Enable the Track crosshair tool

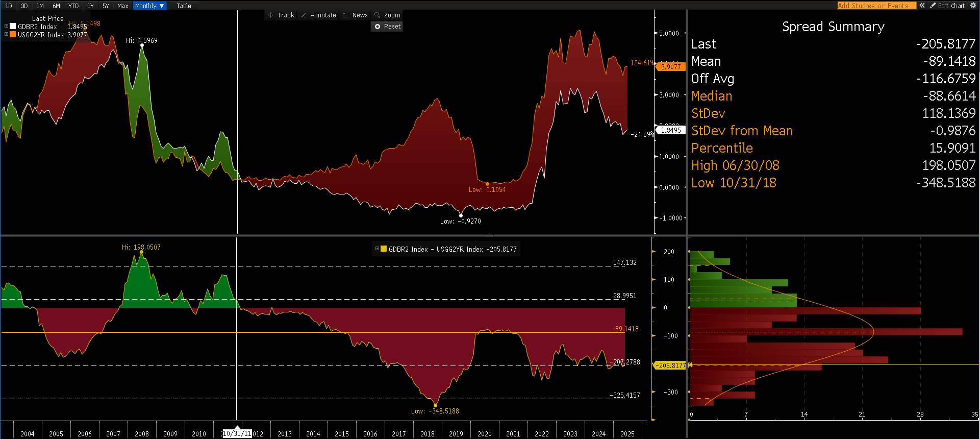coord(281,15)
